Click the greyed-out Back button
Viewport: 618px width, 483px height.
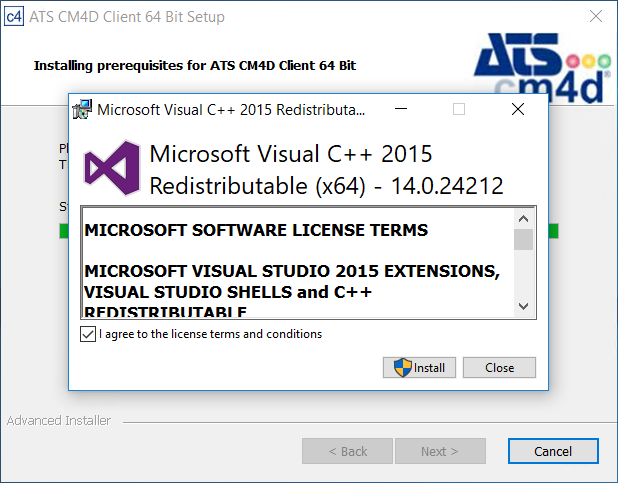(x=347, y=451)
